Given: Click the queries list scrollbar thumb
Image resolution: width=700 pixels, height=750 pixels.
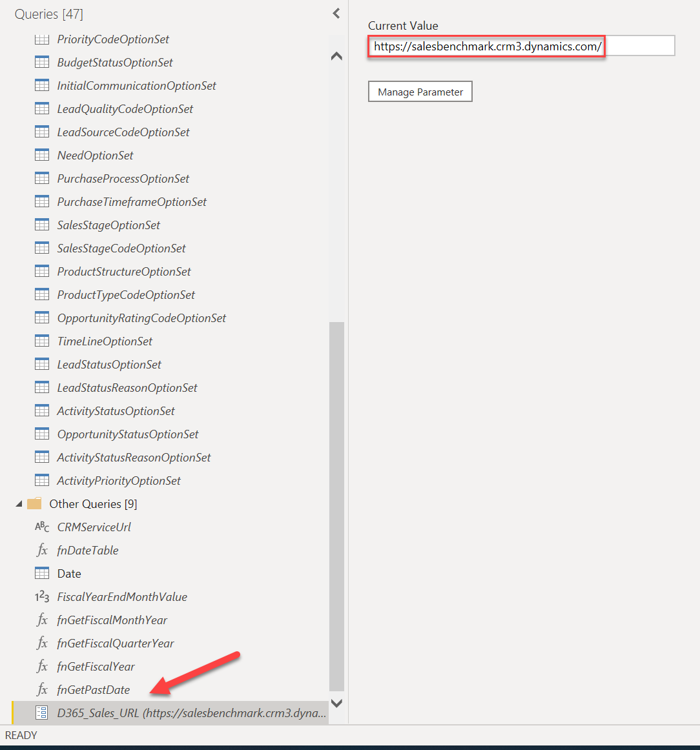Looking at the screenshot, I should point(336,507).
